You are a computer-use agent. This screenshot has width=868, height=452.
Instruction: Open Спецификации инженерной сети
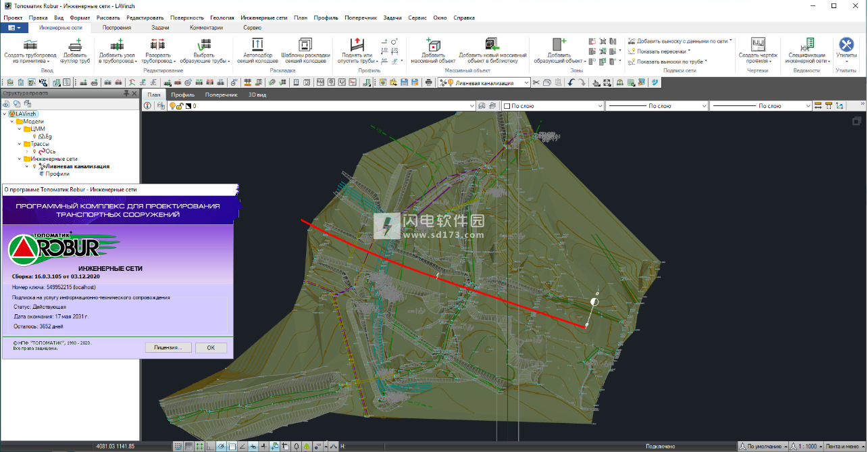[807, 51]
